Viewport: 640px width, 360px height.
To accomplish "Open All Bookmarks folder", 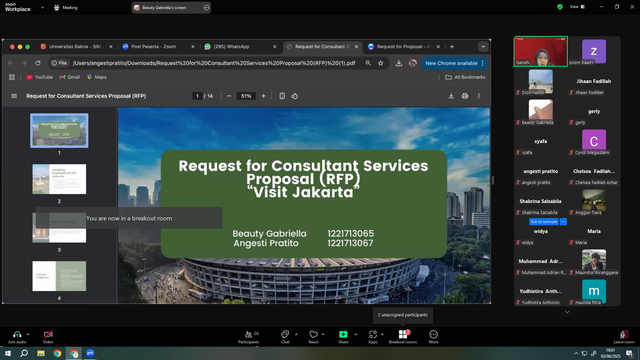I will tap(465, 77).
